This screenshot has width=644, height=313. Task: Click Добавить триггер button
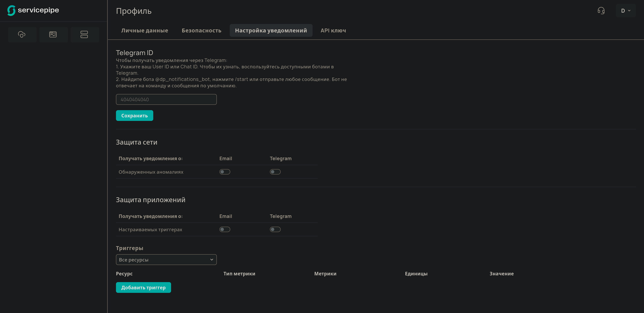[x=143, y=287]
